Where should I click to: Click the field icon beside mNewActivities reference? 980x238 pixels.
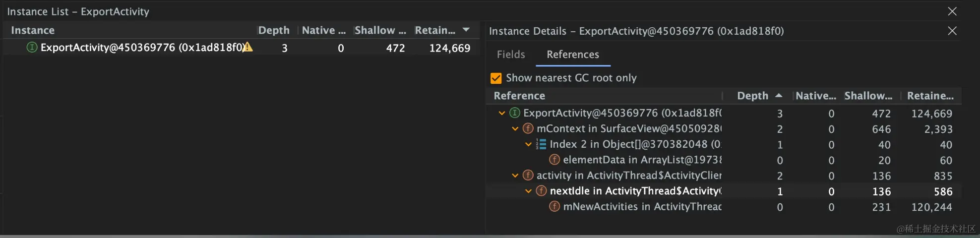pyautogui.click(x=554, y=206)
